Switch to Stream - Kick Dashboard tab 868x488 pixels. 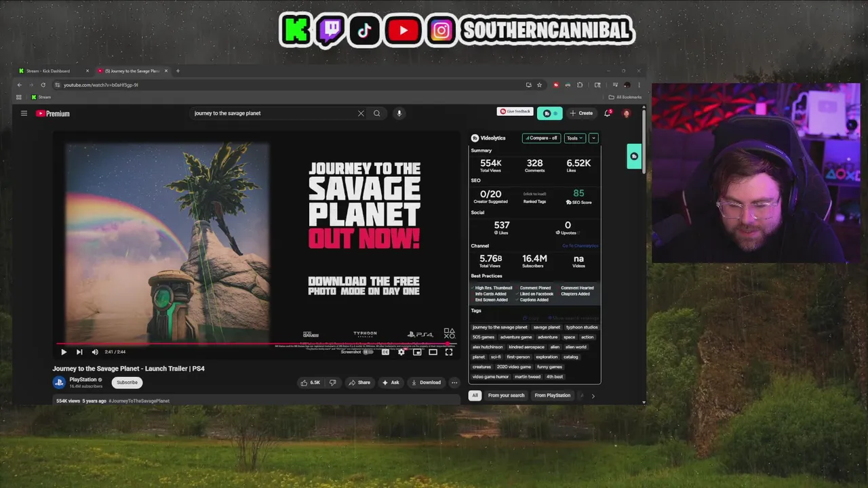point(53,70)
